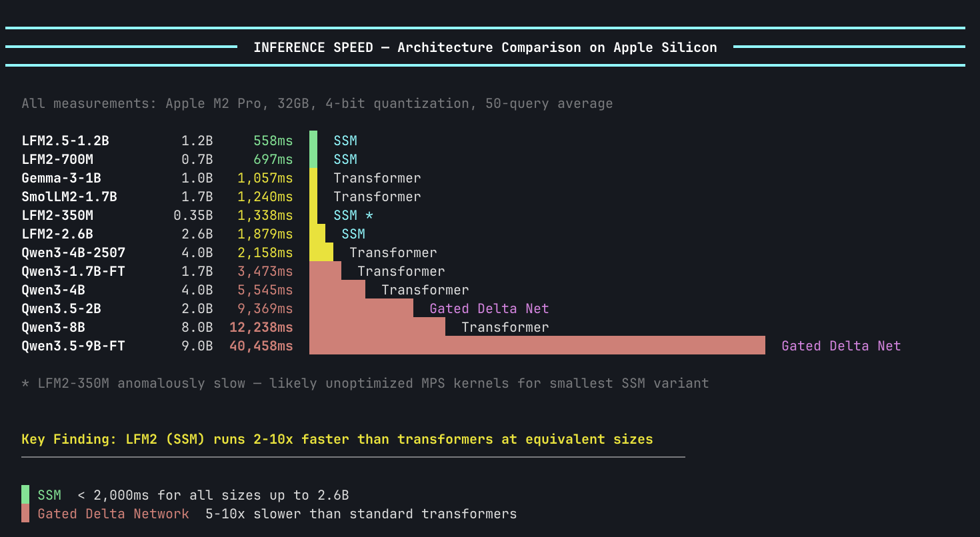The height and width of the screenshot is (537, 980).
Task: Click the red Gated Delta Network legend swatch
Action: (x=25, y=513)
